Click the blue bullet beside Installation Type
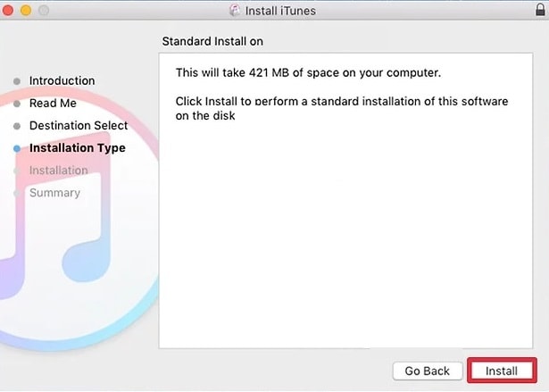The image size is (549, 392). 17,148
